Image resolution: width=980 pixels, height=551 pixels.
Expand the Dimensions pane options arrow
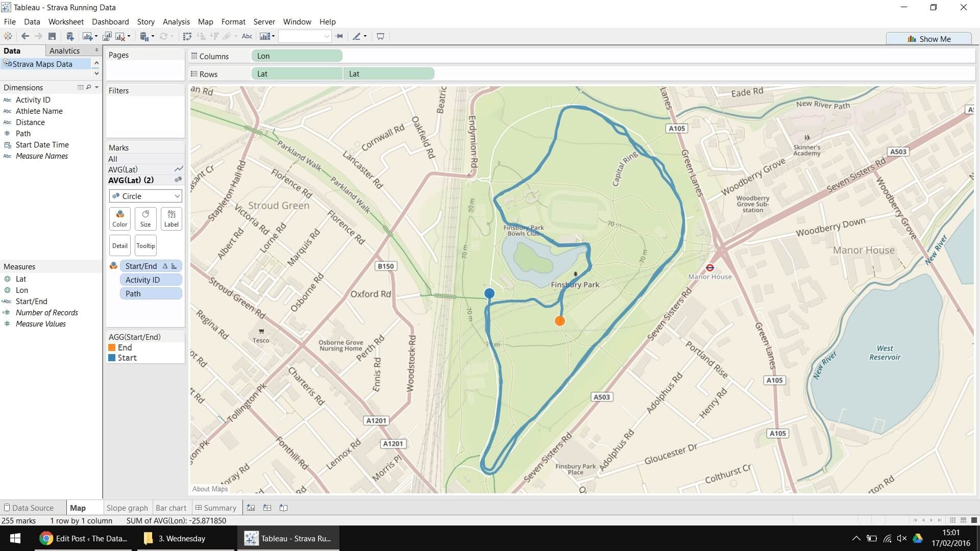tap(96, 87)
